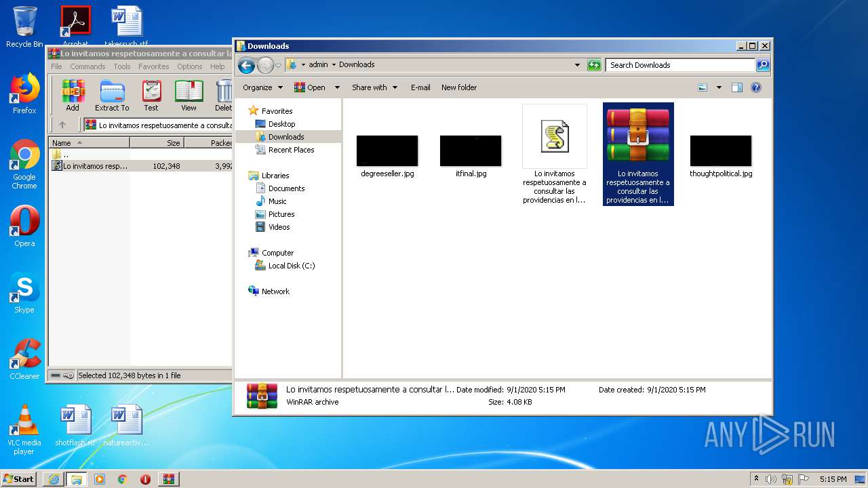Toggle the preview pane icon

pos(737,87)
